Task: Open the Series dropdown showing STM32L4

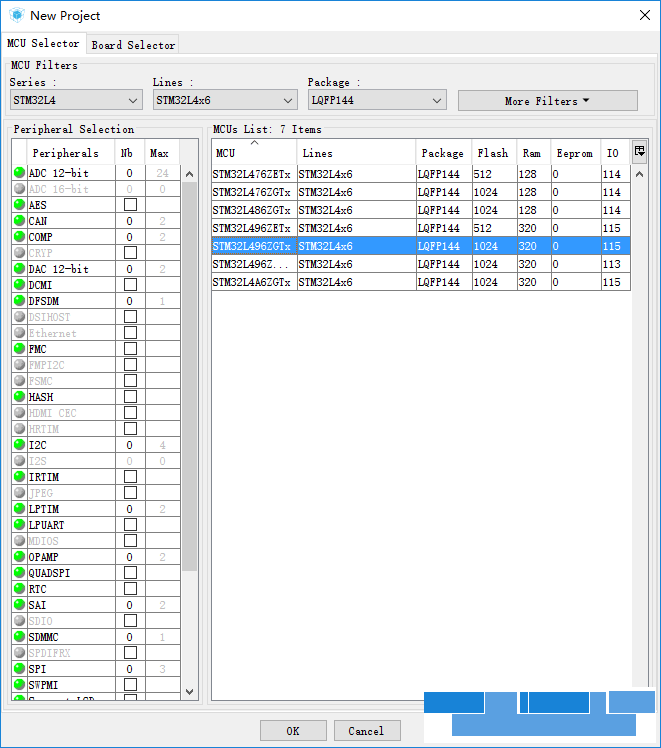Action: pos(76,100)
